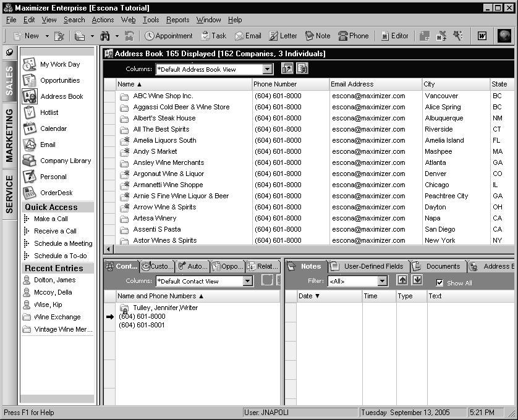Open the Window menu
Image resolution: width=518 pixels, height=420 pixels.
coord(208,20)
